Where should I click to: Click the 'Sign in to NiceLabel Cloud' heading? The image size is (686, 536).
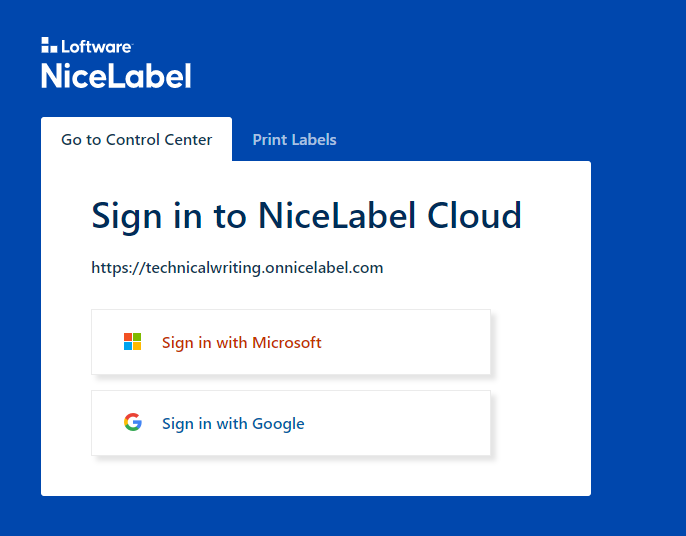click(306, 216)
